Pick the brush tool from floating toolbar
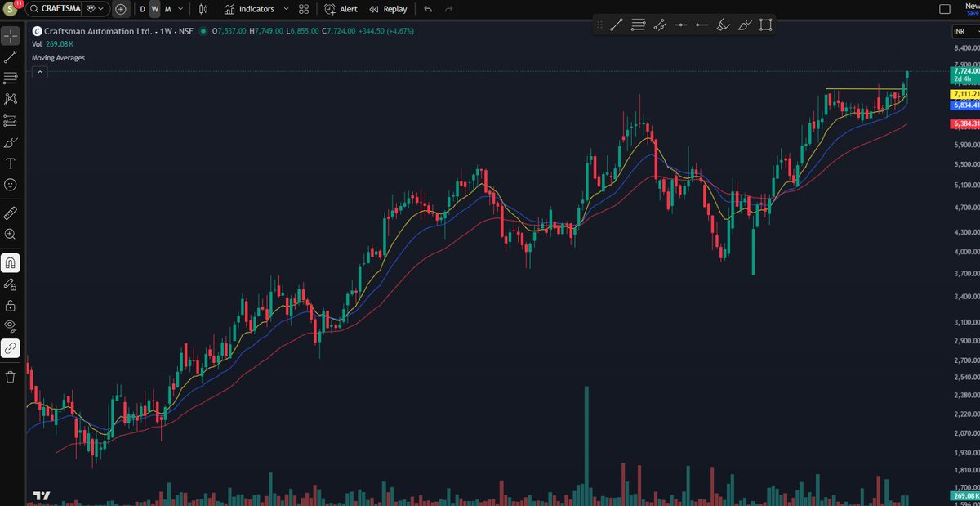Image resolution: width=980 pixels, height=506 pixels. [x=744, y=25]
